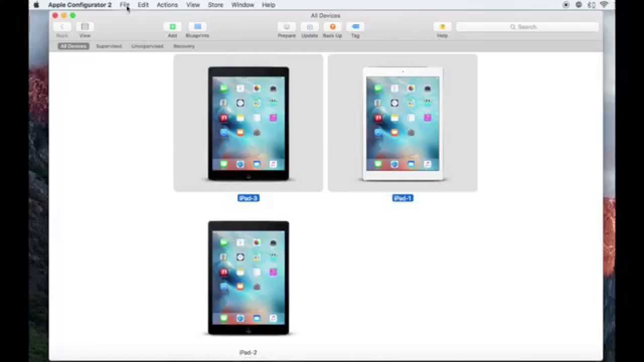The height and width of the screenshot is (362, 644).
Task: Click the Search field
Action: [x=527, y=27]
